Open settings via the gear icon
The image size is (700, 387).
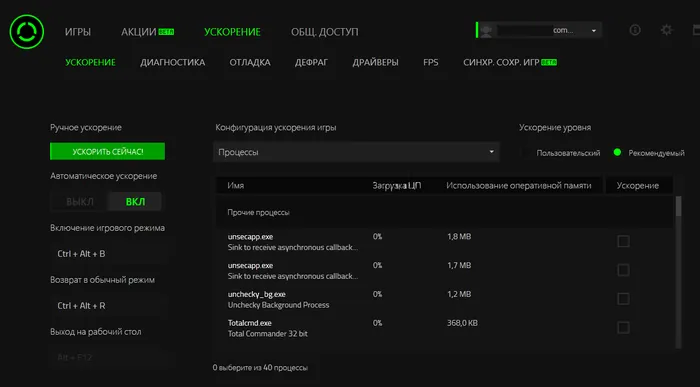point(667,30)
